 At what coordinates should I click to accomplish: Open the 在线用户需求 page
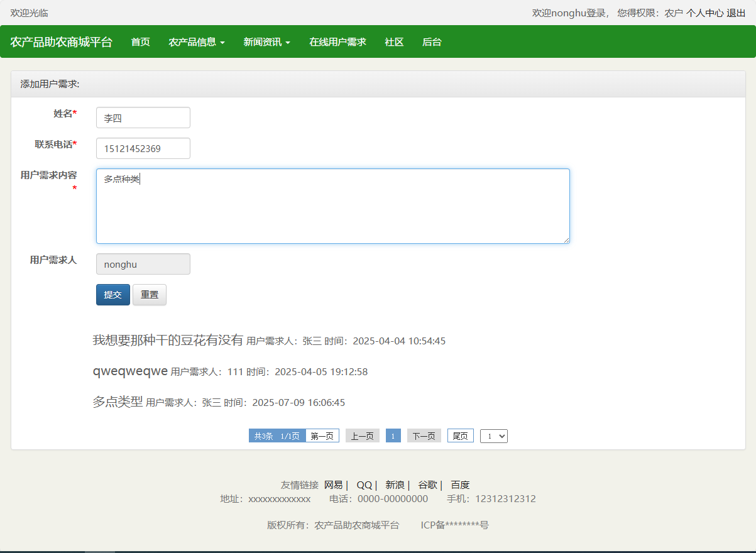tap(337, 41)
